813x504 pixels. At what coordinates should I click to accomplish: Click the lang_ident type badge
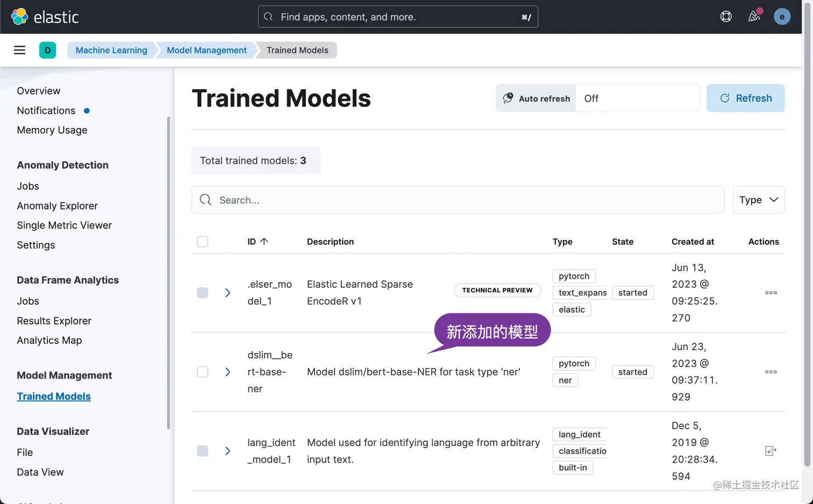580,434
